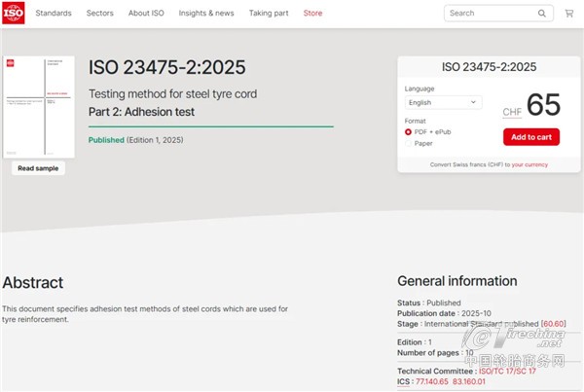584x392 pixels.
Task: Open the Standards menu
Action: (54, 14)
